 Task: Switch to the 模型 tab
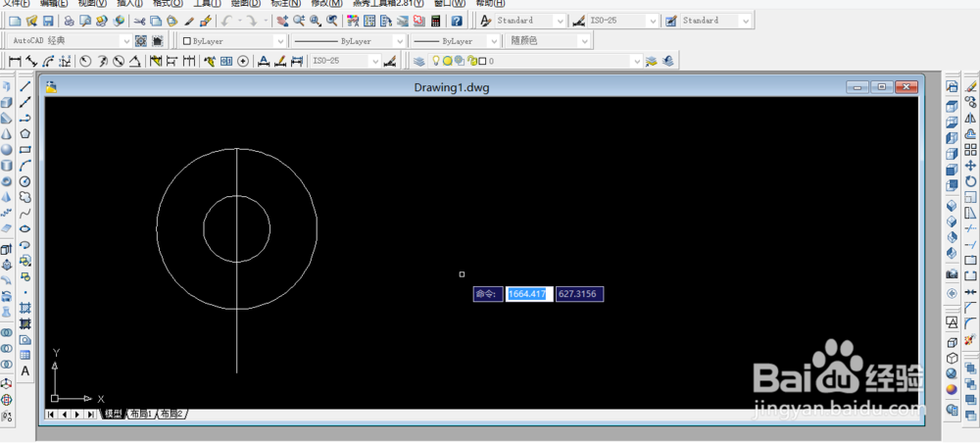click(x=113, y=414)
